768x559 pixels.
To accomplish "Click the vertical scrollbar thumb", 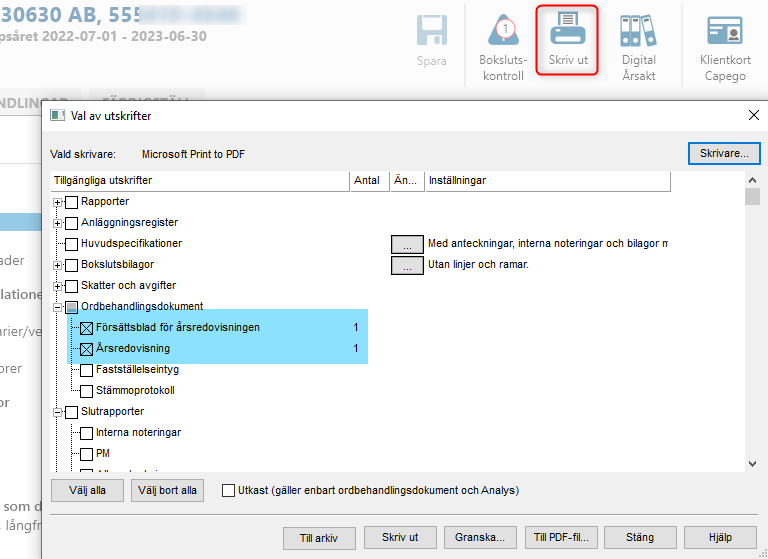I will pos(752,197).
